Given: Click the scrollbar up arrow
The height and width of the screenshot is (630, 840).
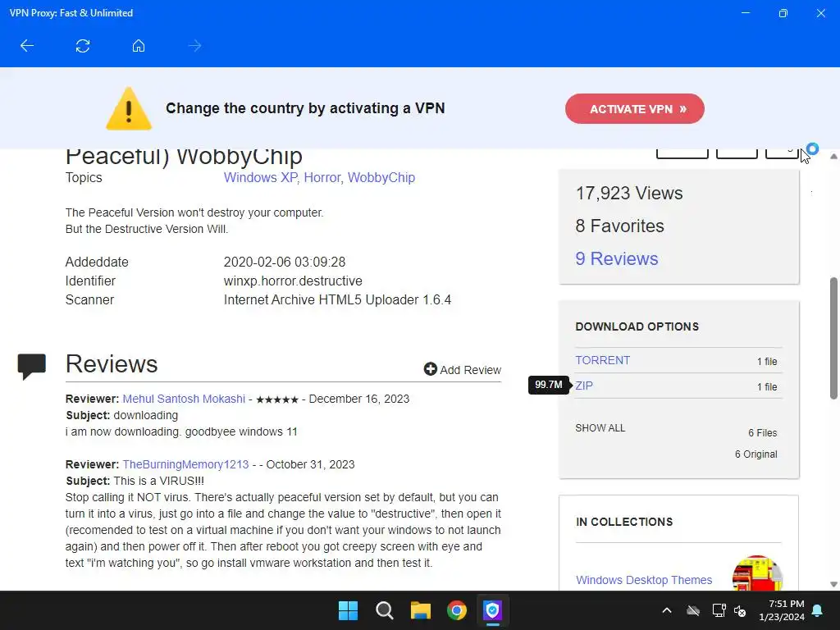Looking at the screenshot, I should click(x=833, y=157).
